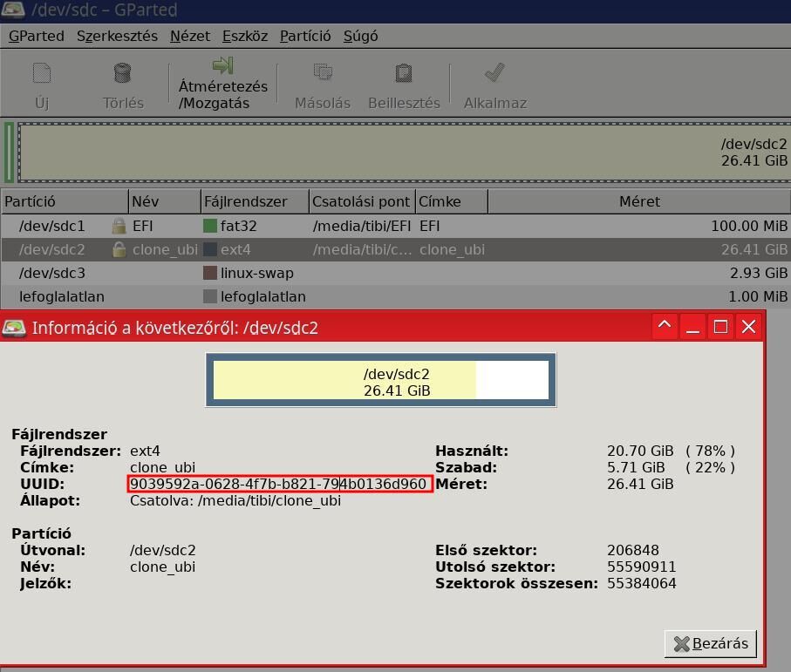The height and width of the screenshot is (672, 791).
Task: Click the green fat32 filesystem color swatch
Action: [x=210, y=226]
